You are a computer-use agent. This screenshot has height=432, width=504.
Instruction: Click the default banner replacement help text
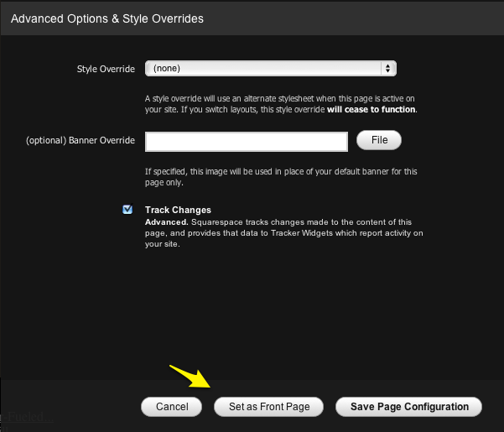pyautogui.click(x=280, y=176)
